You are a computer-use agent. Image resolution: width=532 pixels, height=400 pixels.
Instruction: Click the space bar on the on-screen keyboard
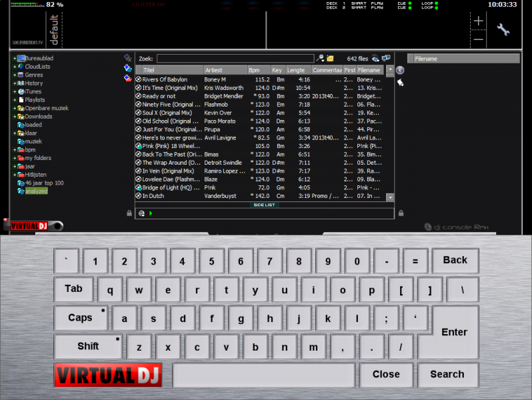pyautogui.click(x=263, y=375)
